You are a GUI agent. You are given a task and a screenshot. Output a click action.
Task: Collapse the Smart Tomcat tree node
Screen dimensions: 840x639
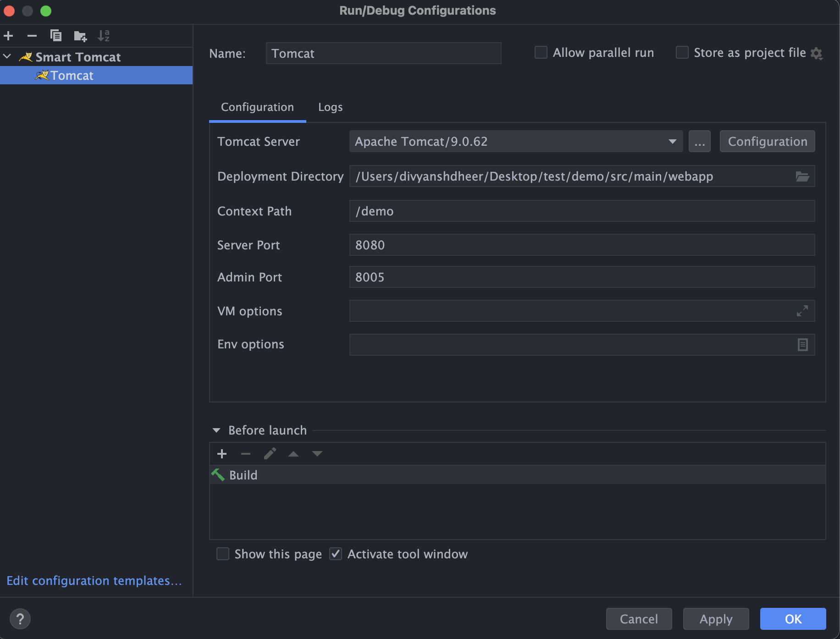[x=7, y=57]
